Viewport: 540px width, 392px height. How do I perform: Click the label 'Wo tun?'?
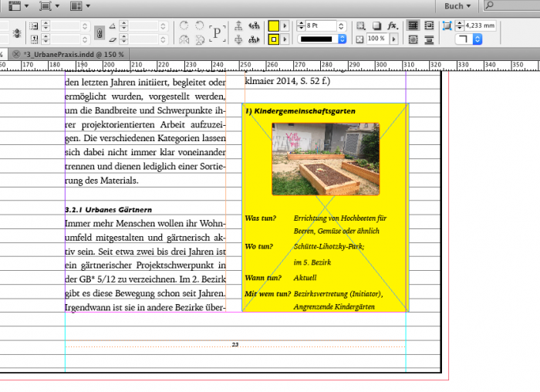[x=259, y=247]
